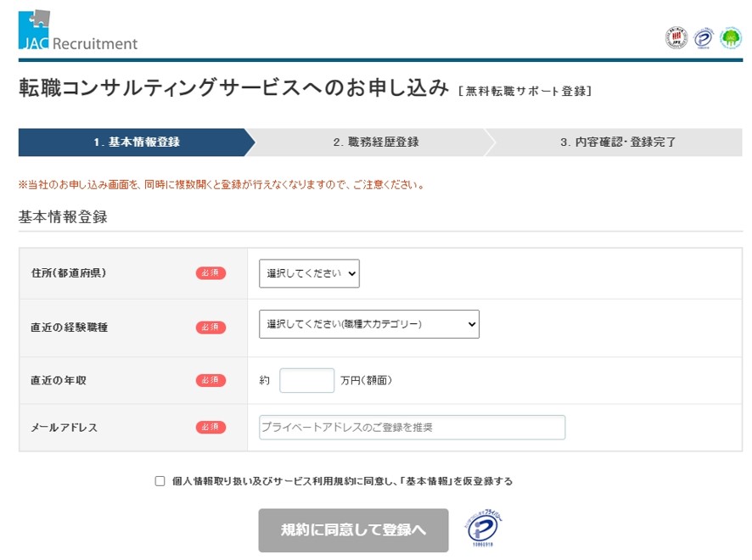Click the Privacy Mark logo beside register button

pos(483,529)
